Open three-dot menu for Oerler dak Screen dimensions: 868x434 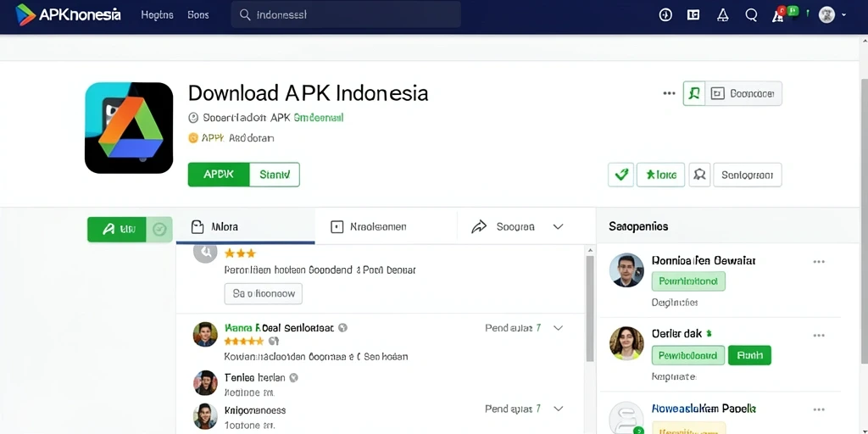tap(819, 336)
